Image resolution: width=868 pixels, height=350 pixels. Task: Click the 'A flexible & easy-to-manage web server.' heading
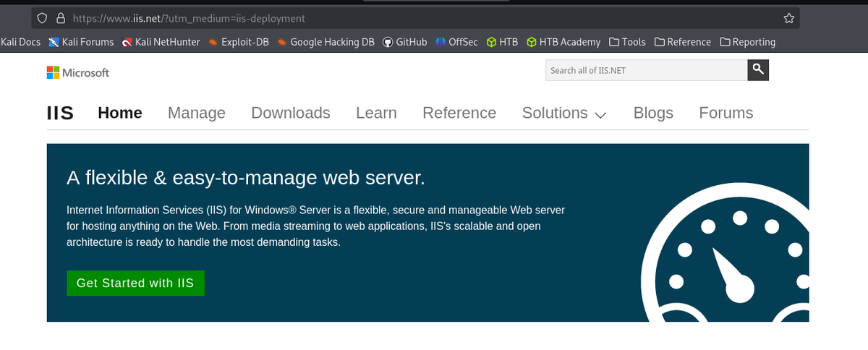pos(246,178)
